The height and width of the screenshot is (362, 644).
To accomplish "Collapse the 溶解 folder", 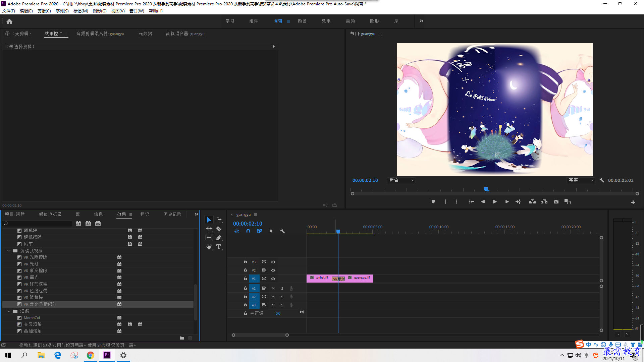I will pyautogui.click(x=9, y=311).
